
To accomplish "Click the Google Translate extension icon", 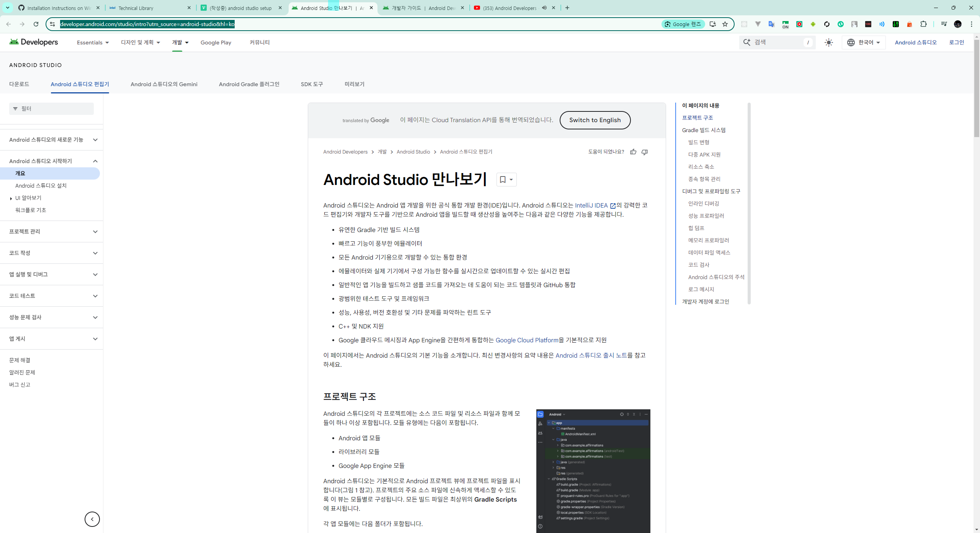I will click(772, 24).
